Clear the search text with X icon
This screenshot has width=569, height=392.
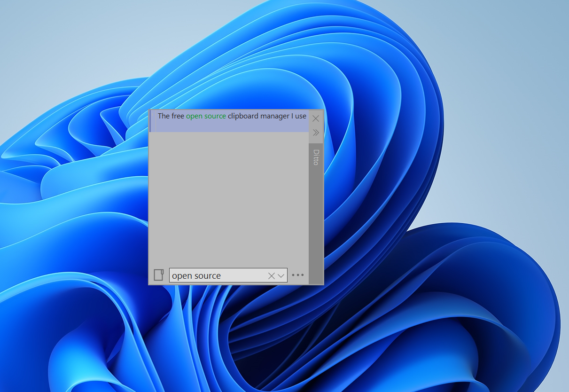(x=271, y=276)
